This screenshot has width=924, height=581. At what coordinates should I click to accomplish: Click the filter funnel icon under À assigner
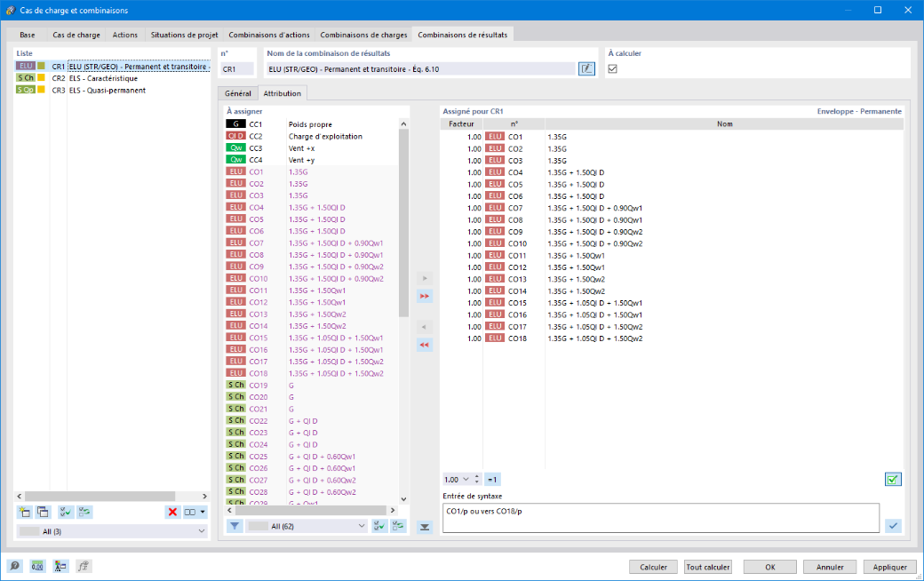[235, 526]
